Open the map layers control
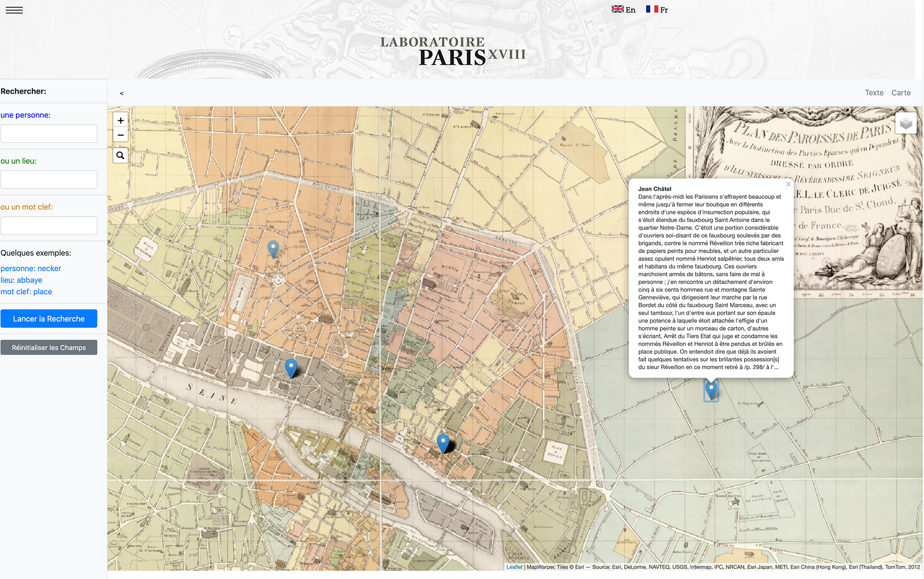The width and height of the screenshot is (924, 579). 906,124
